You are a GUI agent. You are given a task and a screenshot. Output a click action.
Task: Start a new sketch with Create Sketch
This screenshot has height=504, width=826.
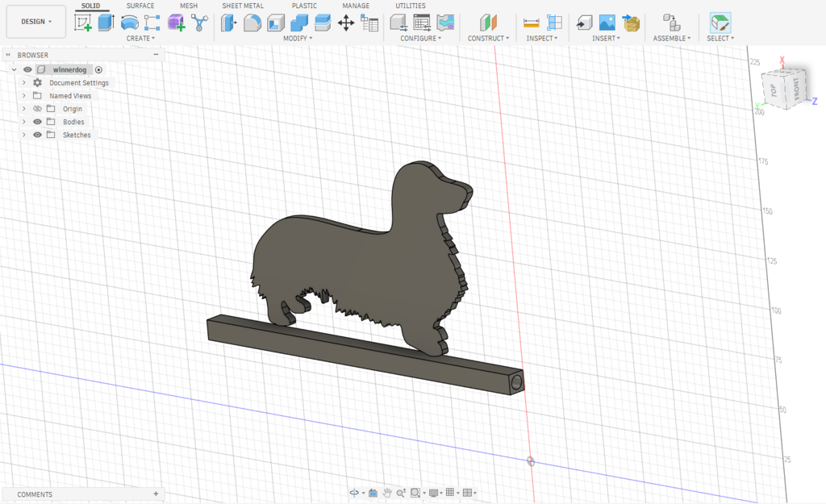tap(83, 23)
